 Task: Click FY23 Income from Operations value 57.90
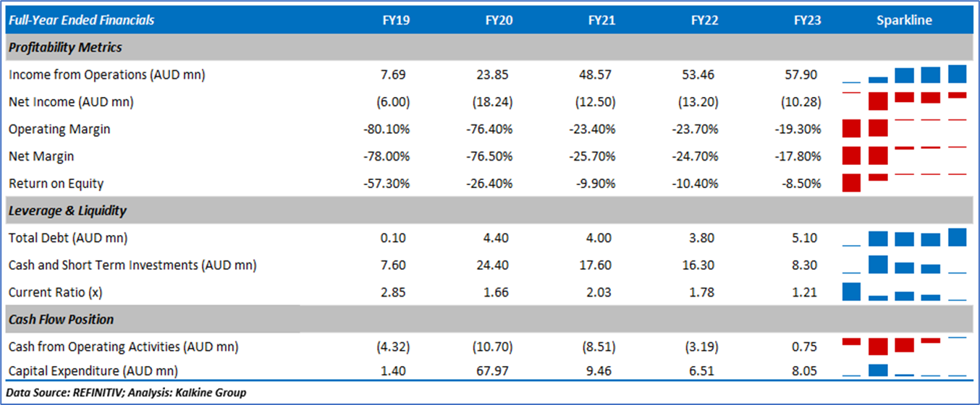point(806,74)
